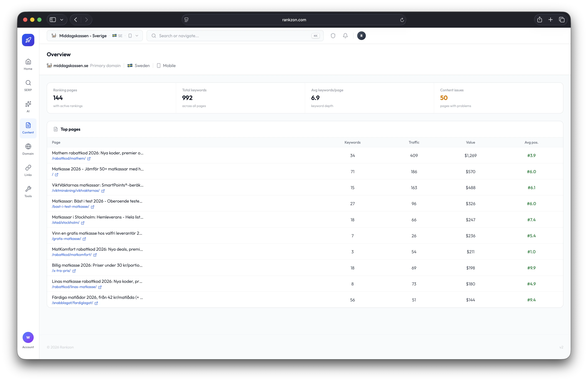Click the Mobile device label under Overview

(x=169, y=66)
